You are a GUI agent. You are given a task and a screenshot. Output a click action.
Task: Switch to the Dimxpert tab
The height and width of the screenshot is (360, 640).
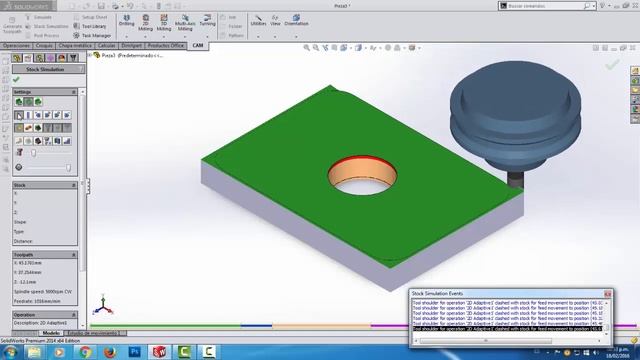point(131,45)
